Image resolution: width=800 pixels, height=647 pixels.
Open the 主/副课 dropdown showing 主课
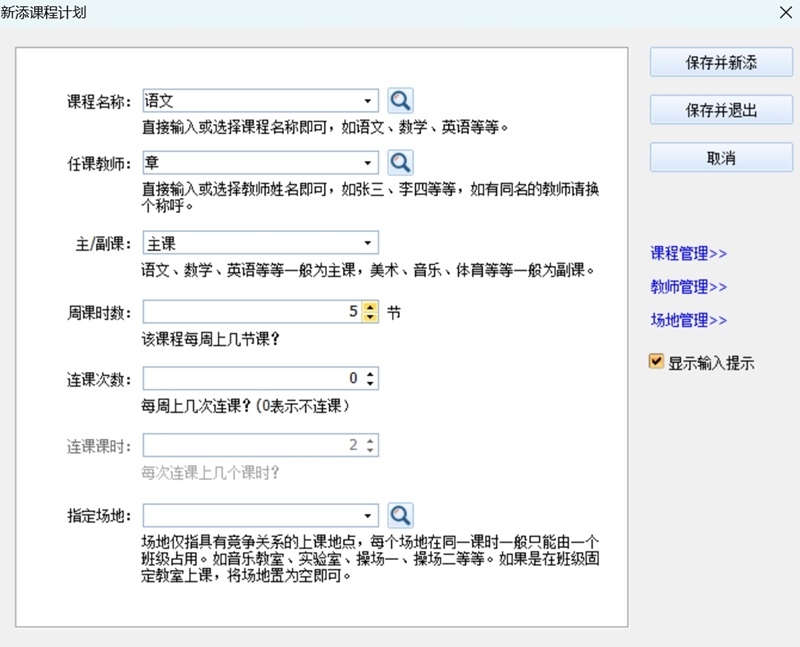[x=369, y=242]
